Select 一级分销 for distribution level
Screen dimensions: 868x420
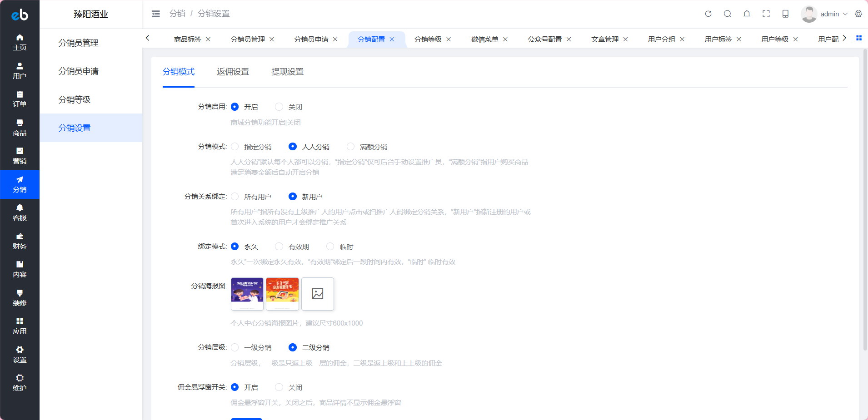[x=235, y=347]
